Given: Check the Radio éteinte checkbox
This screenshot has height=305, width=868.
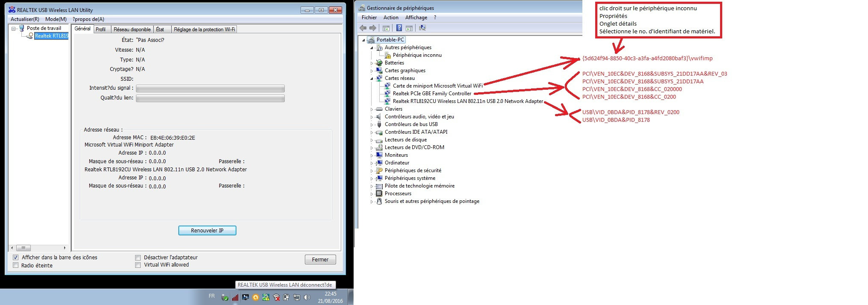Looking at the screenshot, I should point(16,265).
